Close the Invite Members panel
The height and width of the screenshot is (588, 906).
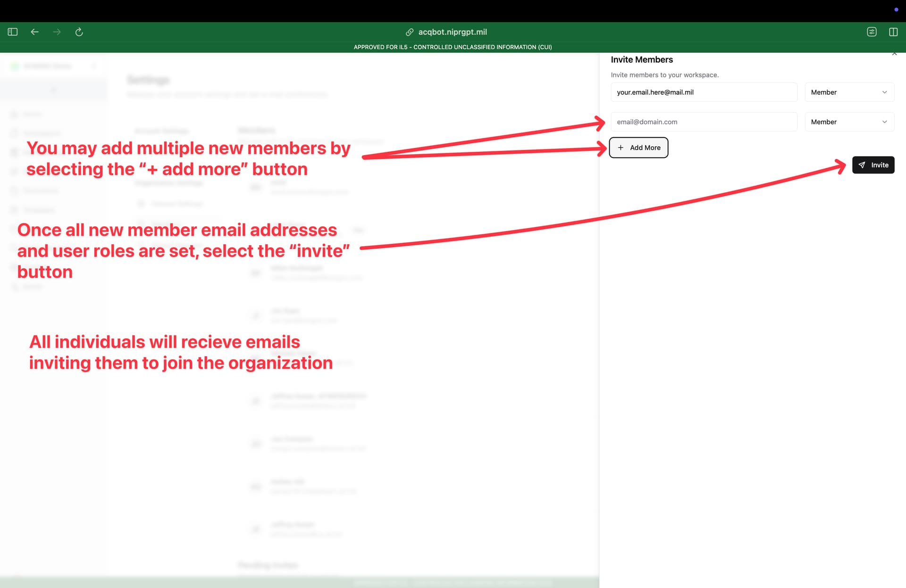click(x=894, y=54)
